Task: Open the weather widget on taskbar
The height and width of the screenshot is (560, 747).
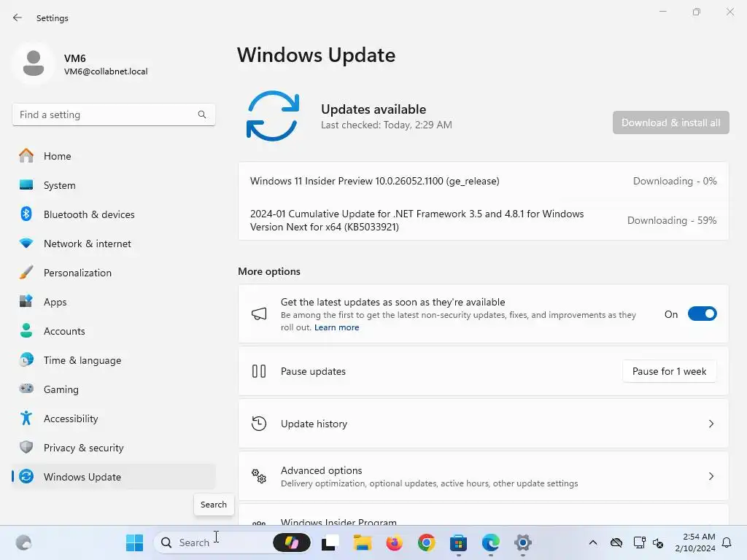Action: tap(23, 542)
